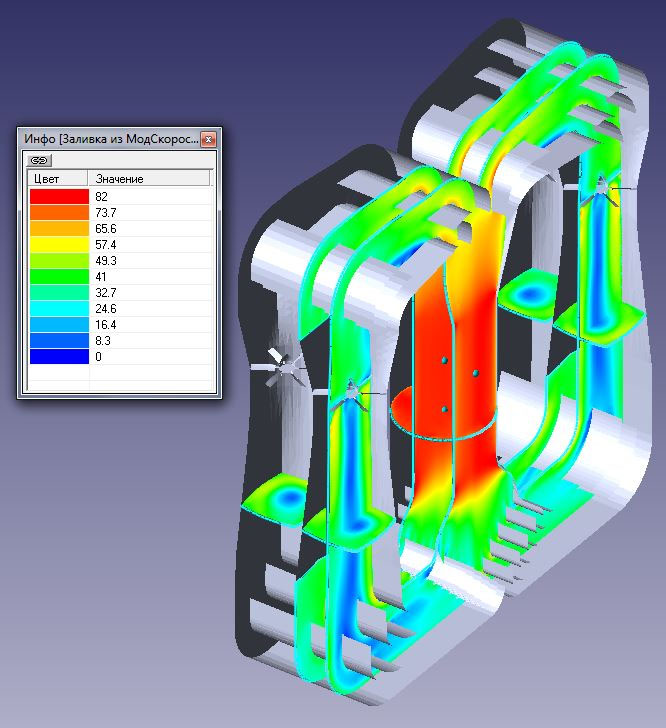This screenshot has height=728, width=666.
Task: Click the value 41 in legend
Action: [x=101, y=277]
